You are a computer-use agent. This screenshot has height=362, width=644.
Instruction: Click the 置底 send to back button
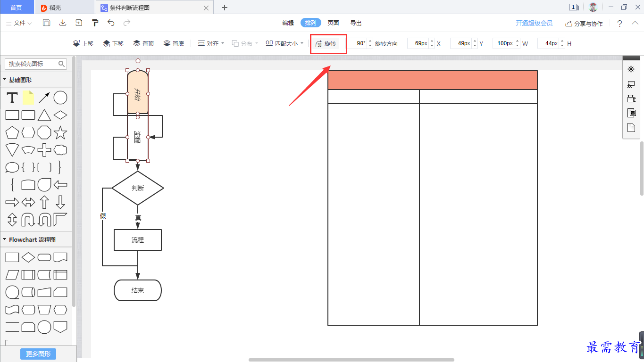pyautogui.click(x=174, y=43)
